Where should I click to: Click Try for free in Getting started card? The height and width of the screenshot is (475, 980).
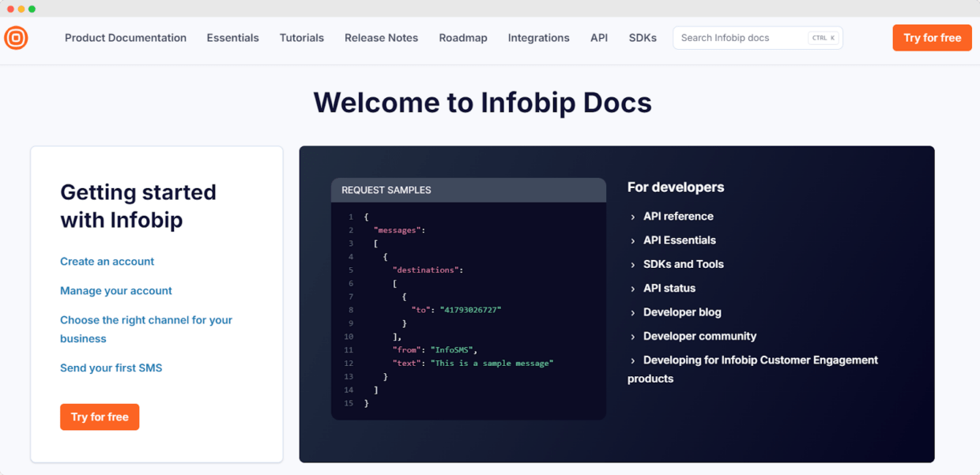(x=100, y=417)
